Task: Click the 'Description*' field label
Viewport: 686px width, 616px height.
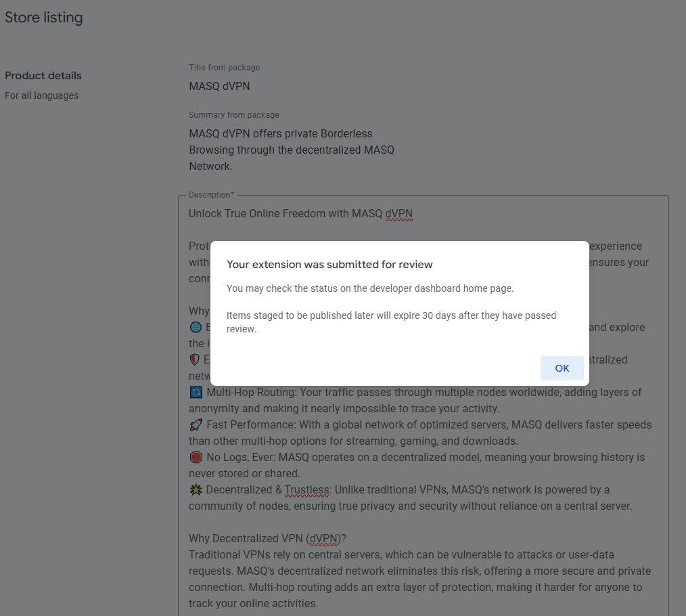Action: (211, 195)
